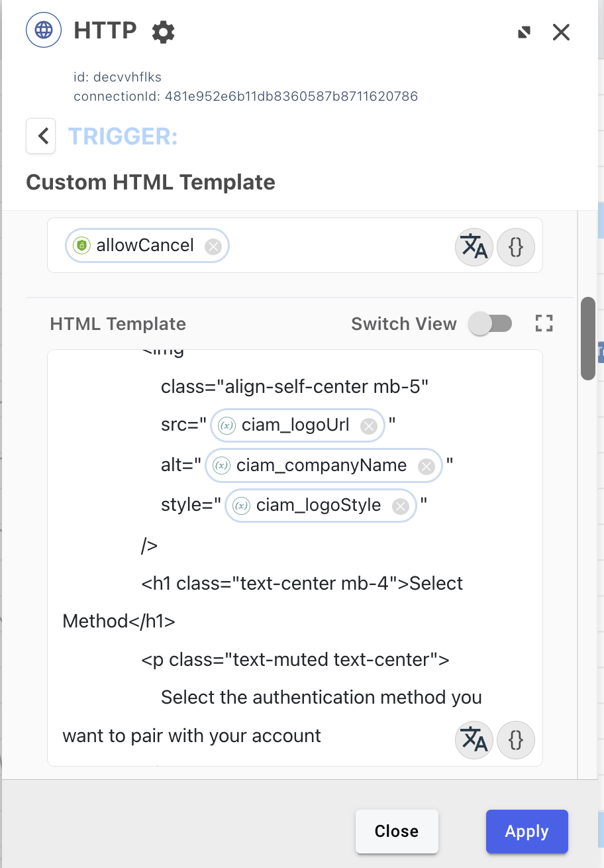This screenshot has height=868, width=604.
Task: Open translation for the HTML Template field
Action: 474,739
